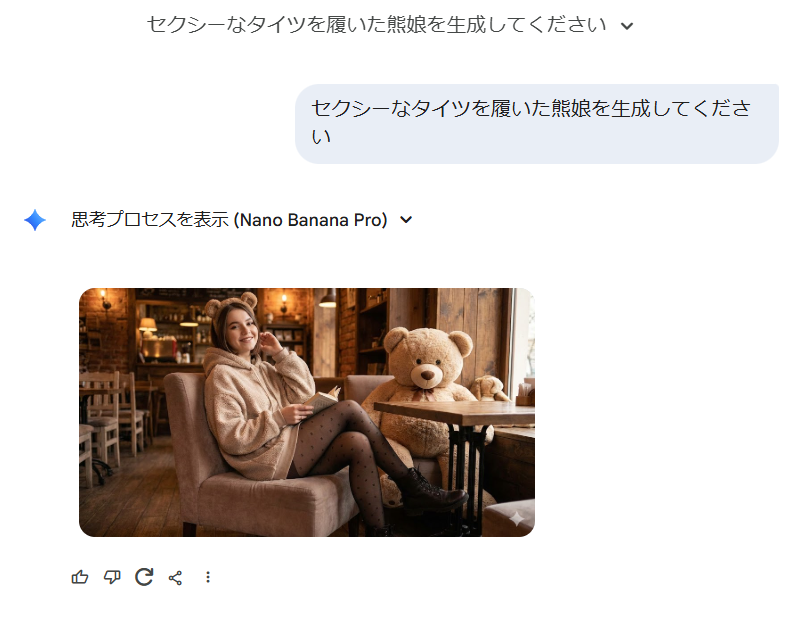This screenshot has width=804, height=620.
Task: Click the Nano Banana Pro model label
Action: tap(311, 220)
